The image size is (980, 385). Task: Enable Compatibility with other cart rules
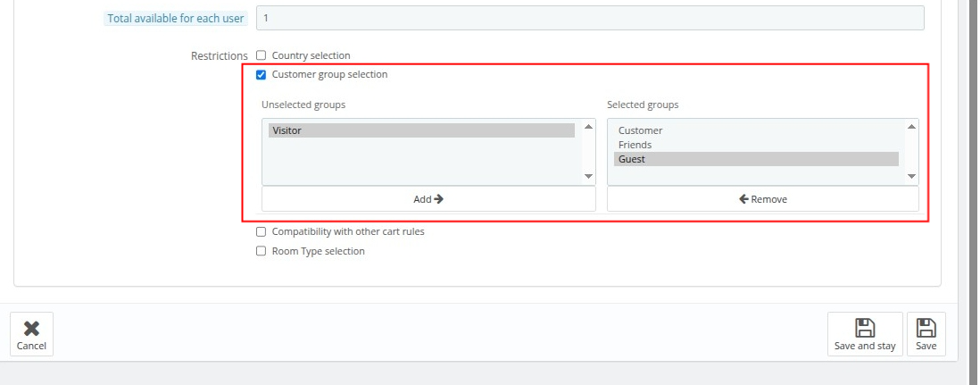click(262, 231)
